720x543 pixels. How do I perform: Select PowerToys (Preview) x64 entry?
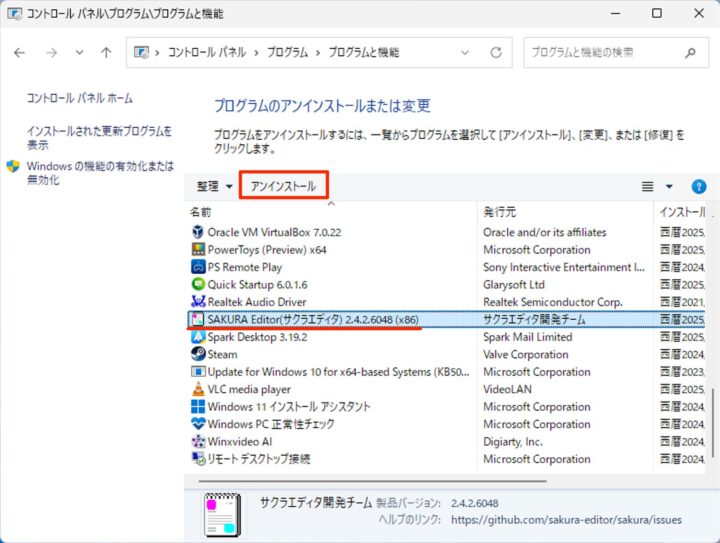point(267,249)
